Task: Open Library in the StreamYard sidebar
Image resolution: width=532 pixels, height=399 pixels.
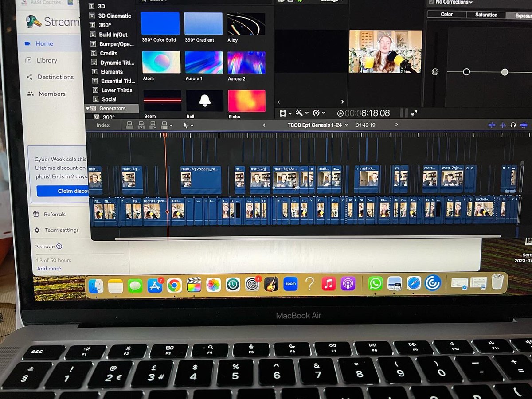Action: pyautogui.click(x=47, y=60)
